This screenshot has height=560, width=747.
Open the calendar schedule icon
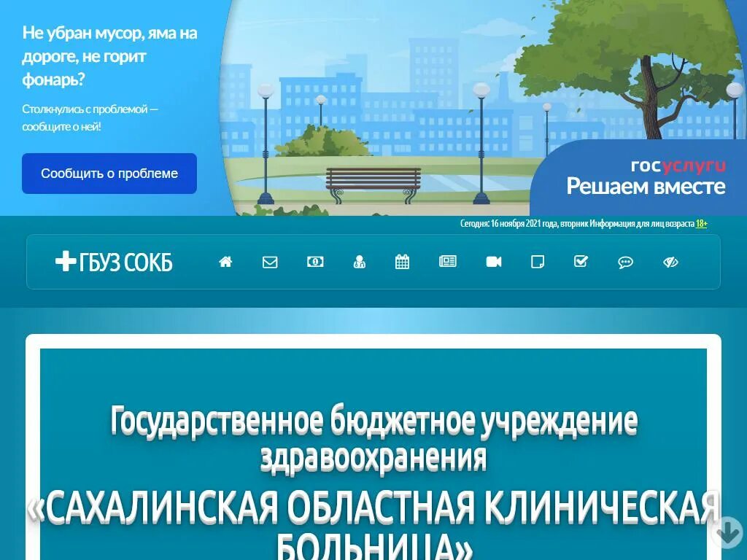[402, 262]
